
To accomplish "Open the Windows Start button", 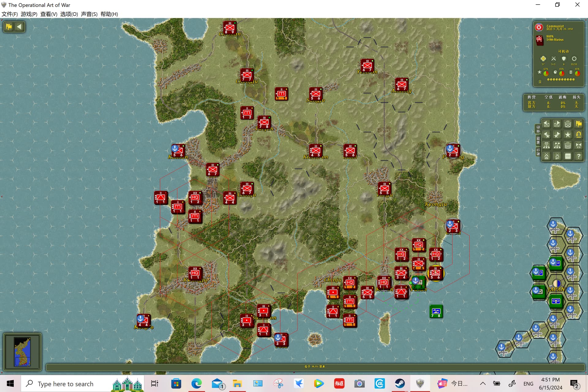I will point(10,383).
